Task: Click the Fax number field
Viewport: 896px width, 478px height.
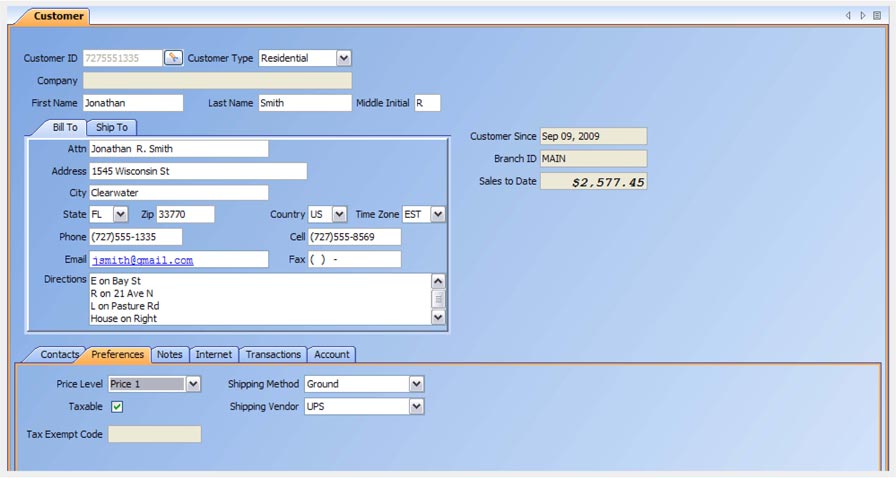Action: pos(355,259)
